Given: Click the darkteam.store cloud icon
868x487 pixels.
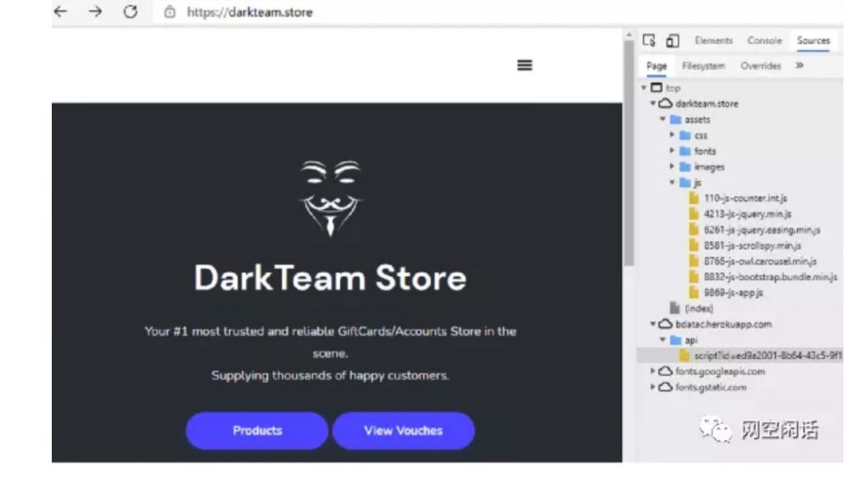Looking at the screenshot, I should [x=665, y=103].
